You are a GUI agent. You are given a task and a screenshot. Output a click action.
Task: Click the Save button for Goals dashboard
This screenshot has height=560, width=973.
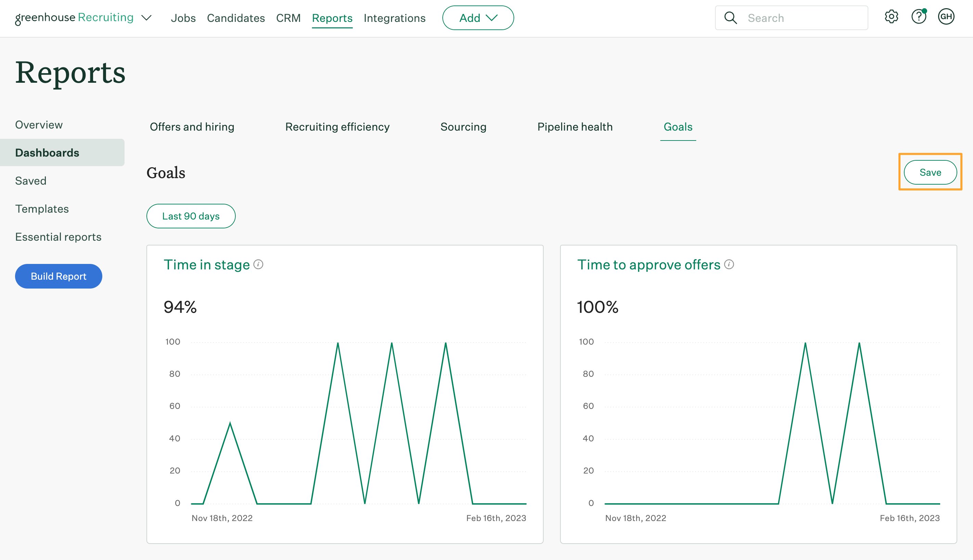coord(930,172)
